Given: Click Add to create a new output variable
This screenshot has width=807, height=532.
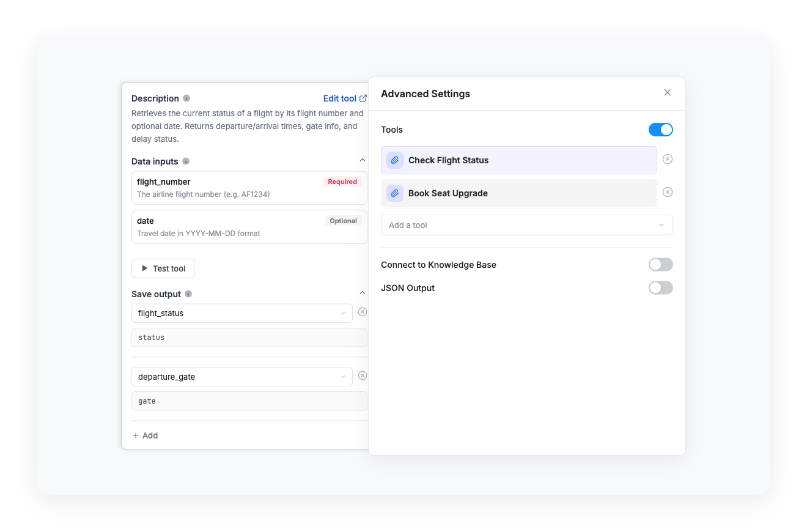Looking at the screenshot, I should [145, 435].
